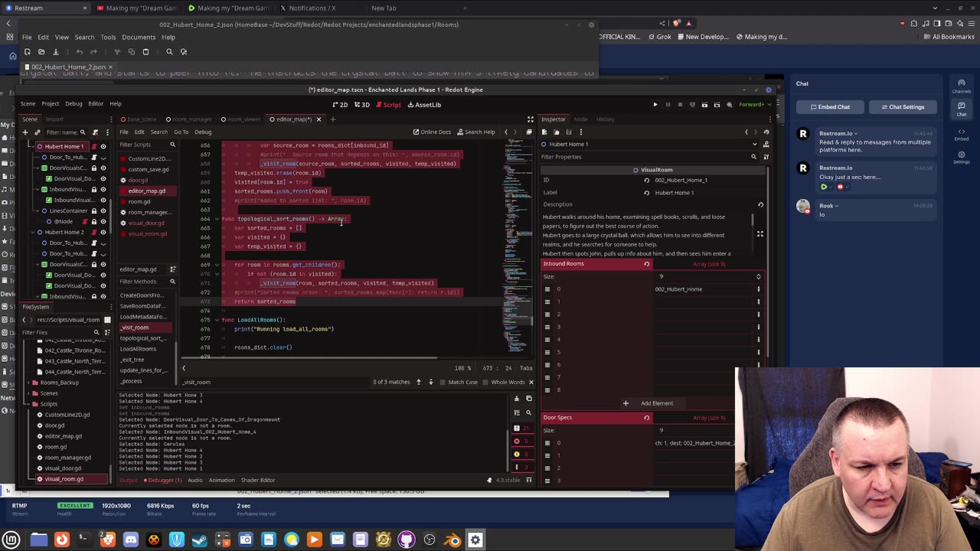Revert the Door Specs array
980x551 pixels.
tap(647, 418)
